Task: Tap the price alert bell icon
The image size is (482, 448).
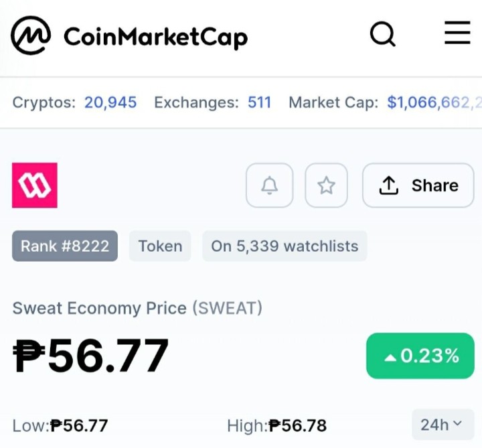Action: tap(270, 185)
